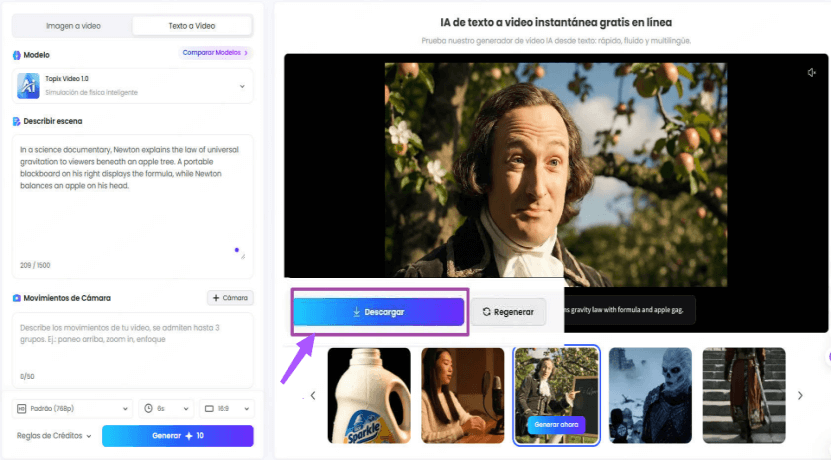This screenshot has height=460, width=831.
Task: Click the Topix Video AI model icon
Action: [x=28, y=86]
